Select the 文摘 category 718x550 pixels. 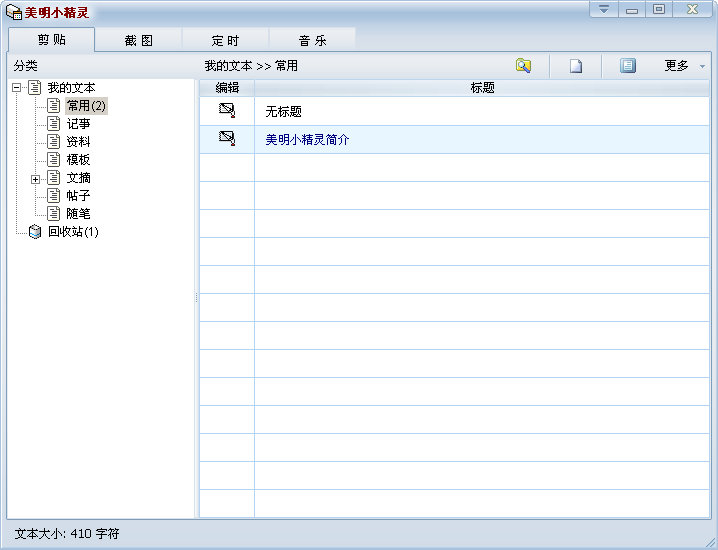[78, 178]
